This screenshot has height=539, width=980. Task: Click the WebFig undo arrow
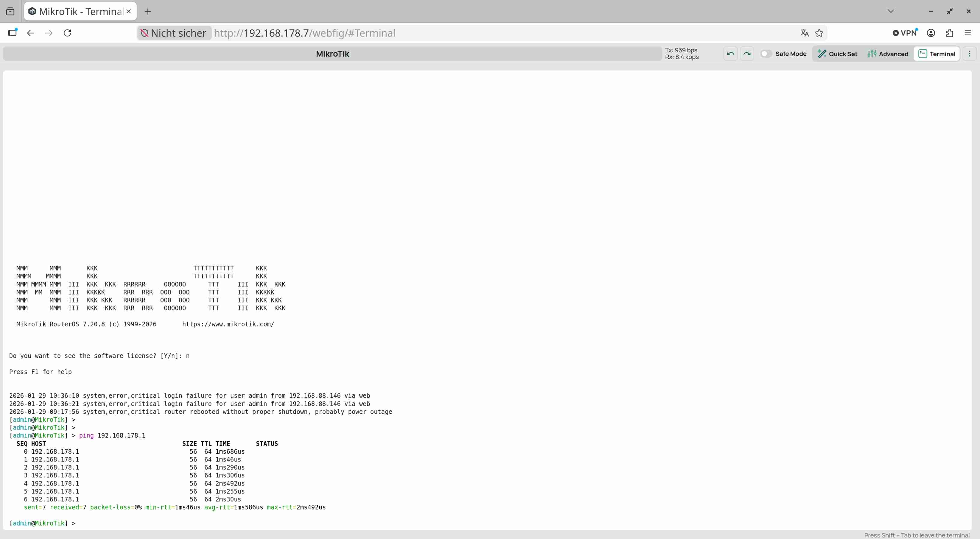730,54
